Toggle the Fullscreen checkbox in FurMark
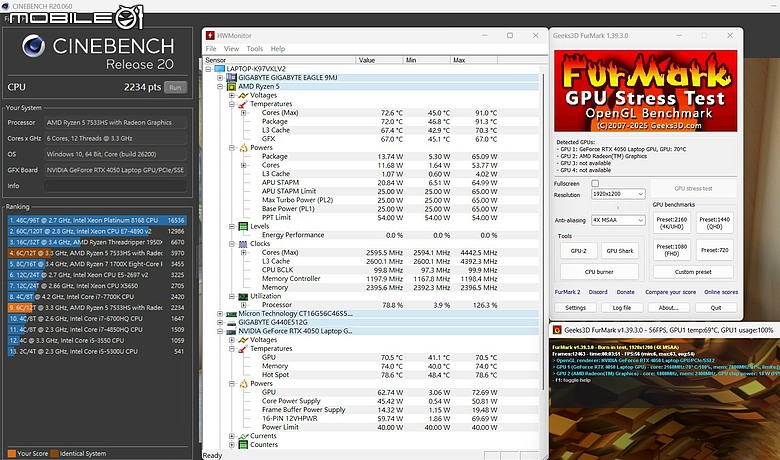 [595, 183]
